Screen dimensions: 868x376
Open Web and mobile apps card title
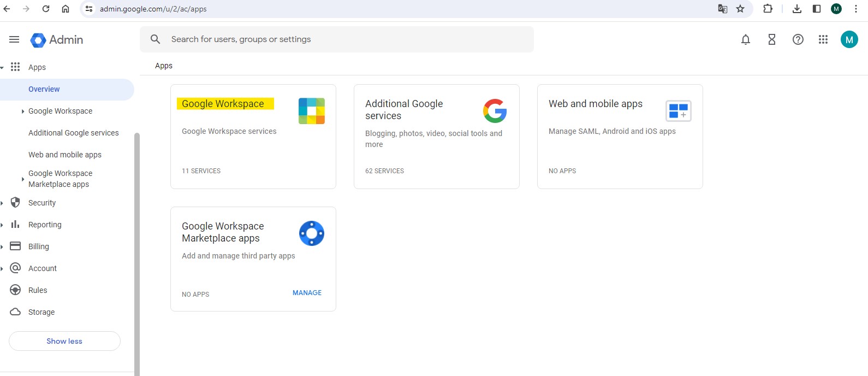point(596,104)
